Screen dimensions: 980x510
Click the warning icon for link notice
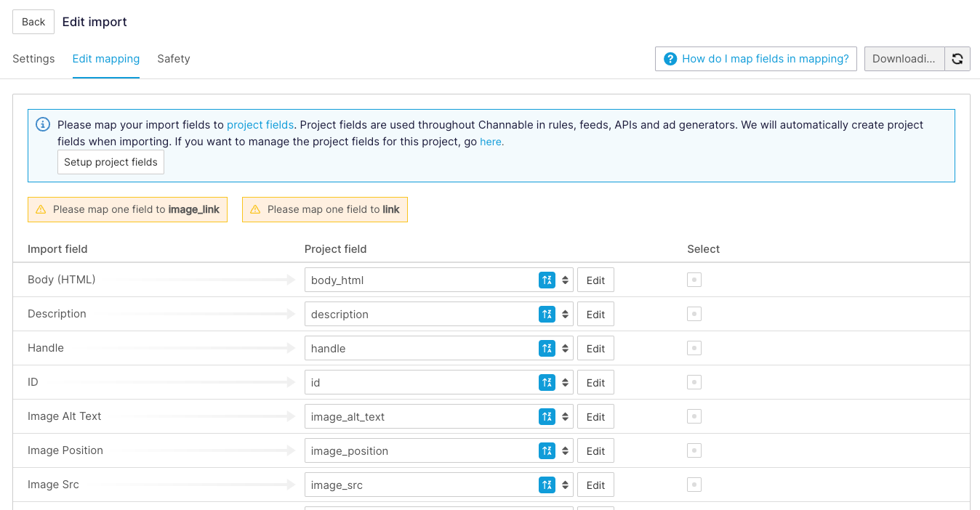click(x=255, y=209)
